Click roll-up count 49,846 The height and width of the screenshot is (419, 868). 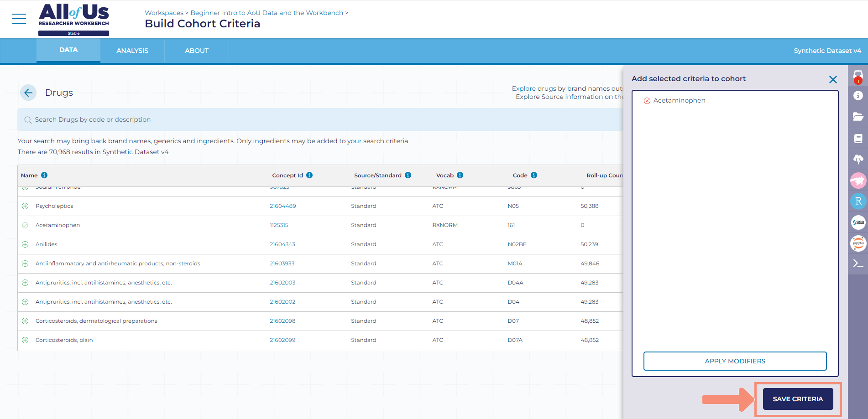pos(590,264)
